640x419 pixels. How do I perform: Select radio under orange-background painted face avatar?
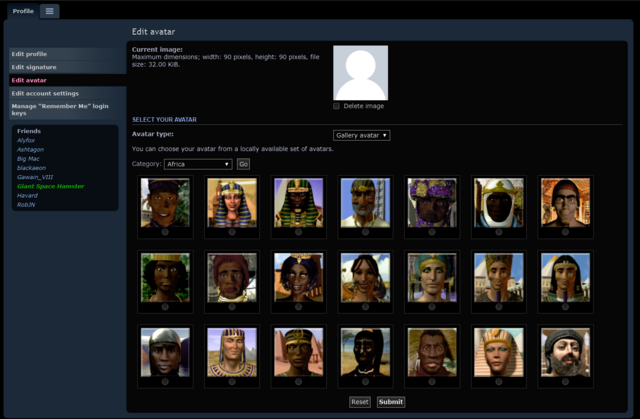pos(565,232)
